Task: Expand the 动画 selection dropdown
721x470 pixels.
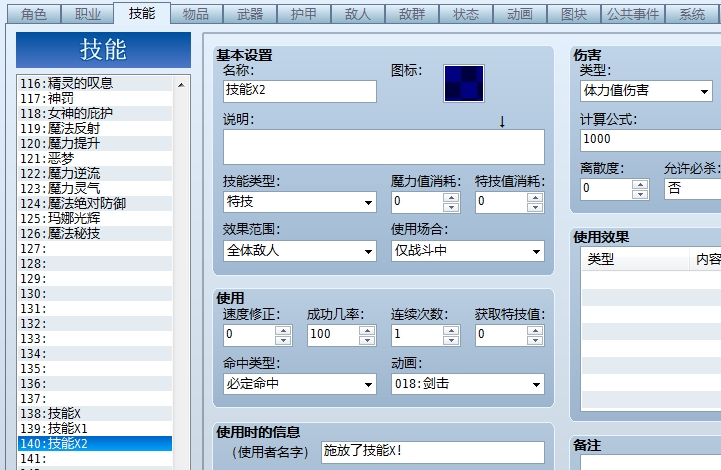Action: [x=468, y=384]
